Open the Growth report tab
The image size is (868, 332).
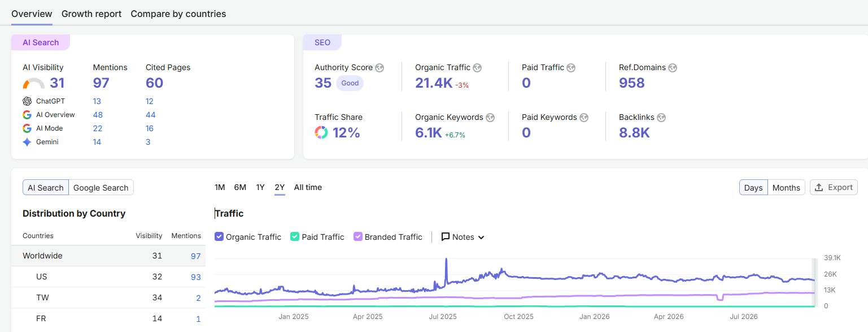click(91, 14)
